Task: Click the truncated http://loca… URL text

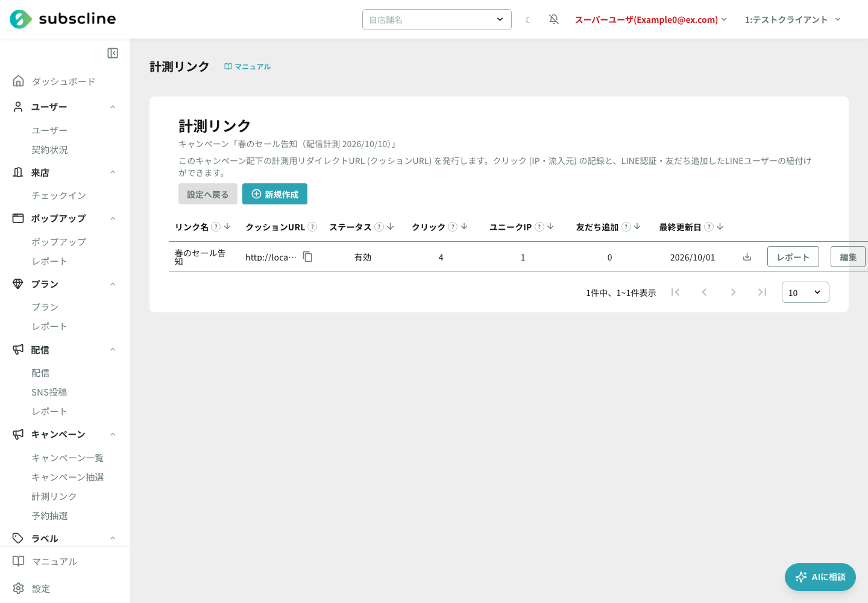Action: [x=271, y=257]
